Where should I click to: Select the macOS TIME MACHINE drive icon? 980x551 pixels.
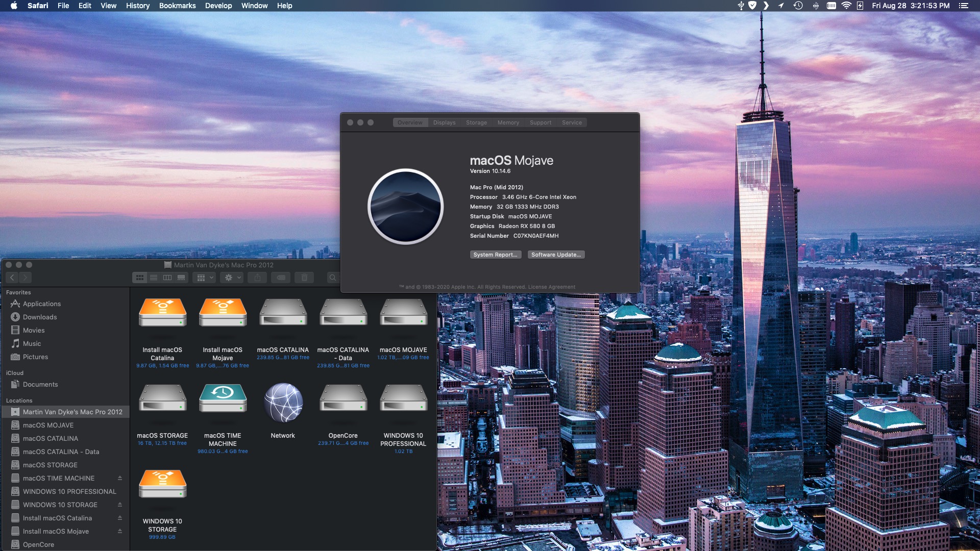[223, 398]
